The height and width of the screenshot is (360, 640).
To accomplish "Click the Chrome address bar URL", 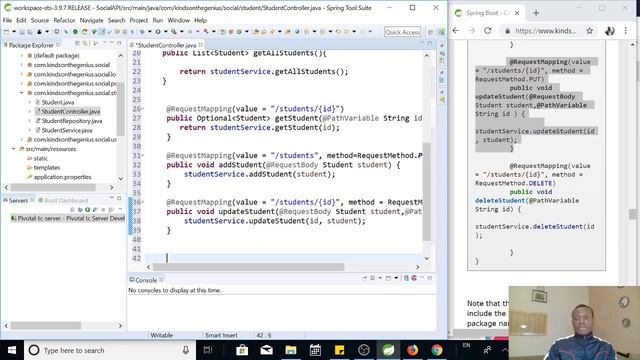I will pyautogui.click(x=545, y=31).
